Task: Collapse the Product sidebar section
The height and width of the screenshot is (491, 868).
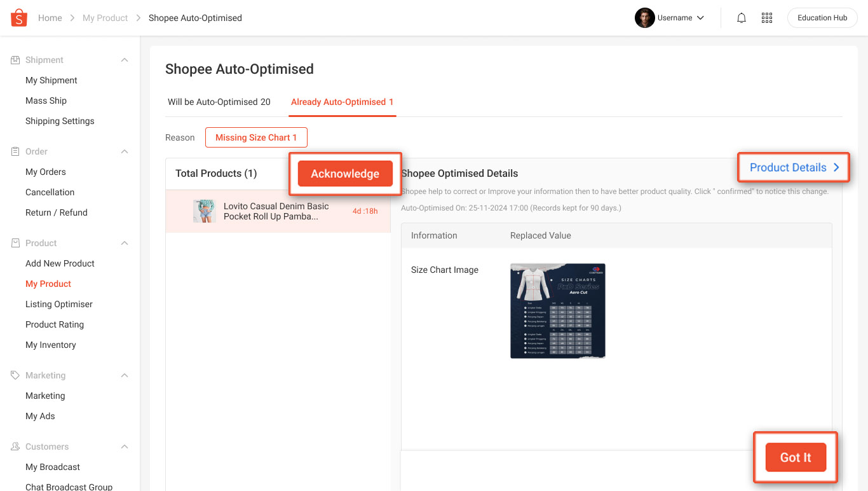Action: (x=125, y=243)
